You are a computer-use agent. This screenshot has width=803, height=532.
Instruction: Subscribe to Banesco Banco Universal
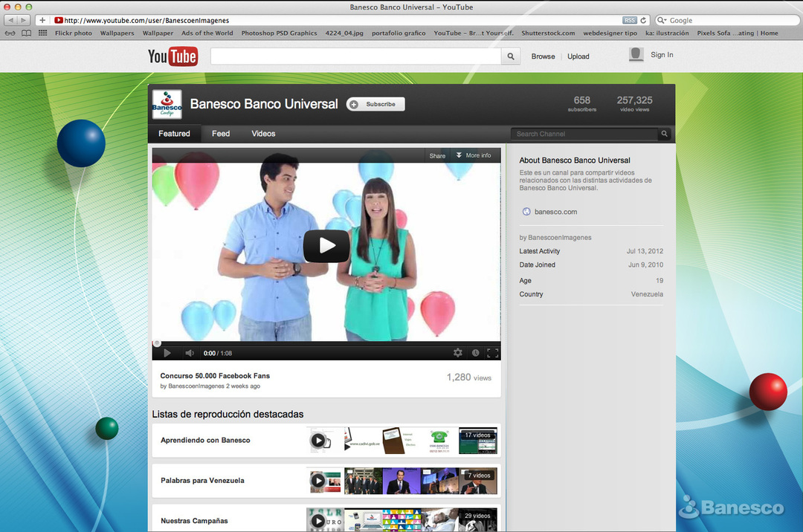(x=375, y=104)
